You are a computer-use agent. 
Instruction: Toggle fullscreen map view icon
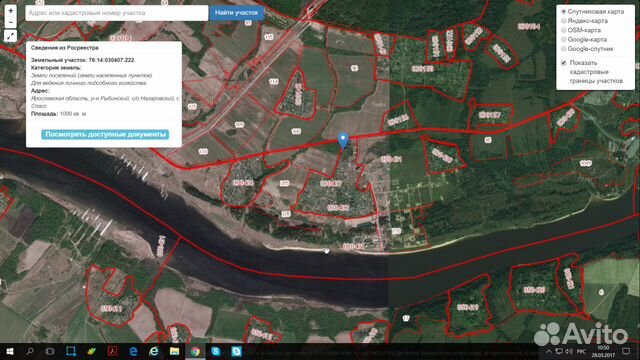[11, 36]
